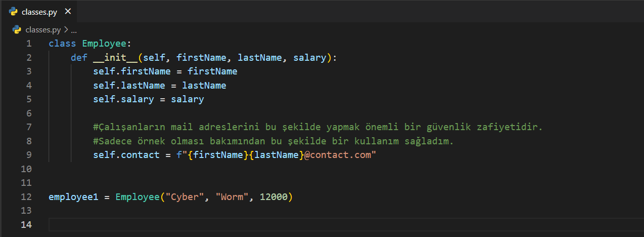
Task: Expand the breadcrumb ellipsis symbol
Action: [74, 30]
